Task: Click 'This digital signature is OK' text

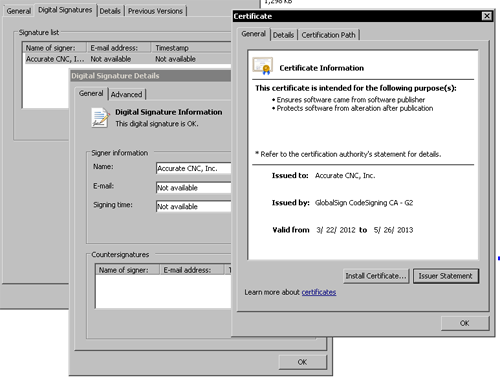Action: pyautogui.click(x=157, y=124)
